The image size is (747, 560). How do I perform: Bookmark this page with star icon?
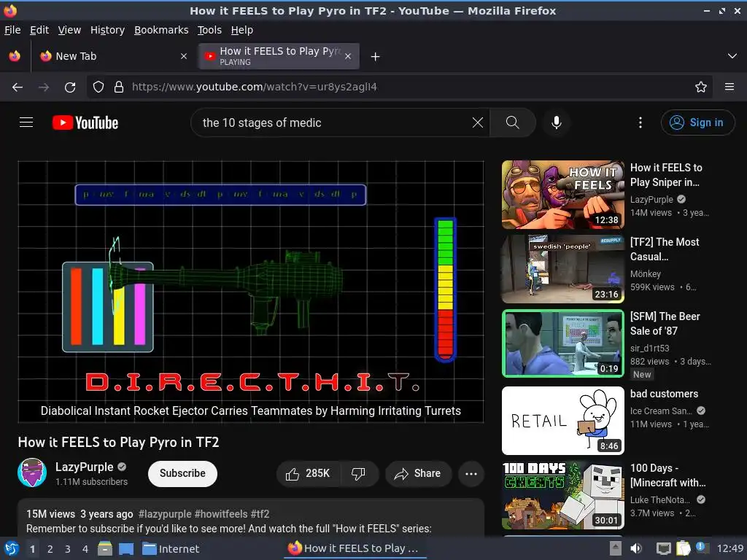click(x=701, y=87)
